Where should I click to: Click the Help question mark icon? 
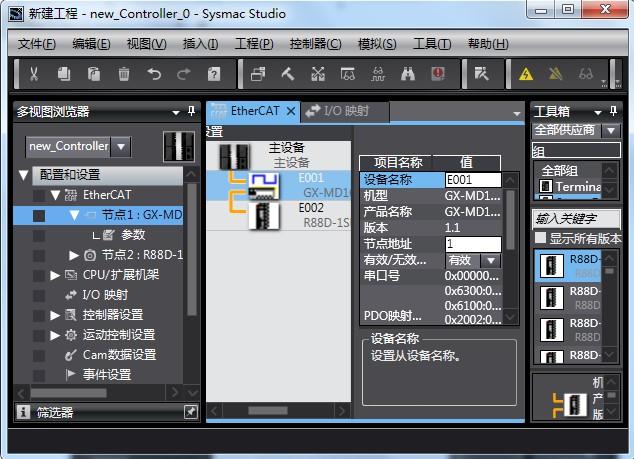pyautogui.click(x=214, y=74)
